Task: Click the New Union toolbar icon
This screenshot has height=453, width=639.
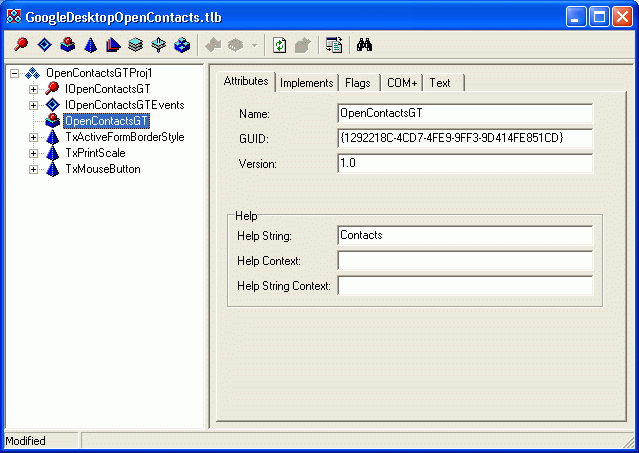Action: pos(159,44)
